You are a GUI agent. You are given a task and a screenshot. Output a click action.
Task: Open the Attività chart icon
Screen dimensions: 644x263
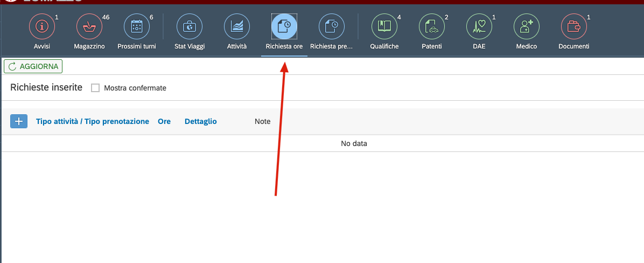pos(237,26)
